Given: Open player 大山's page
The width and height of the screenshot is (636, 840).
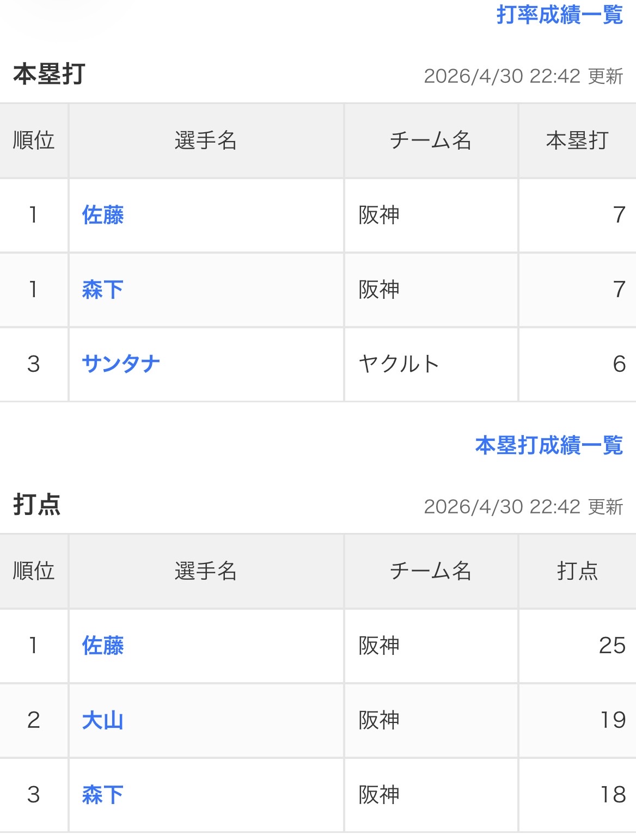Looking at the screenshot, I should (103, 720).
